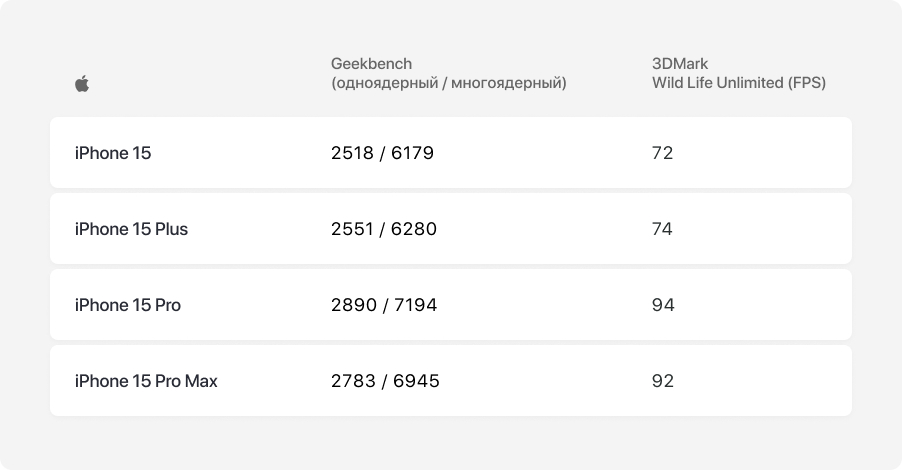Click the 3DMark text in the header
Image resolution: width=902 pixels, height=470 pixels.
tap(679, 63)
